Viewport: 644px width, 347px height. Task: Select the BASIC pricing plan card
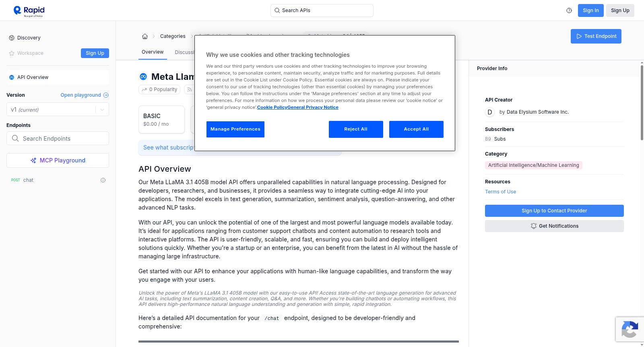(x=161, y=120)
